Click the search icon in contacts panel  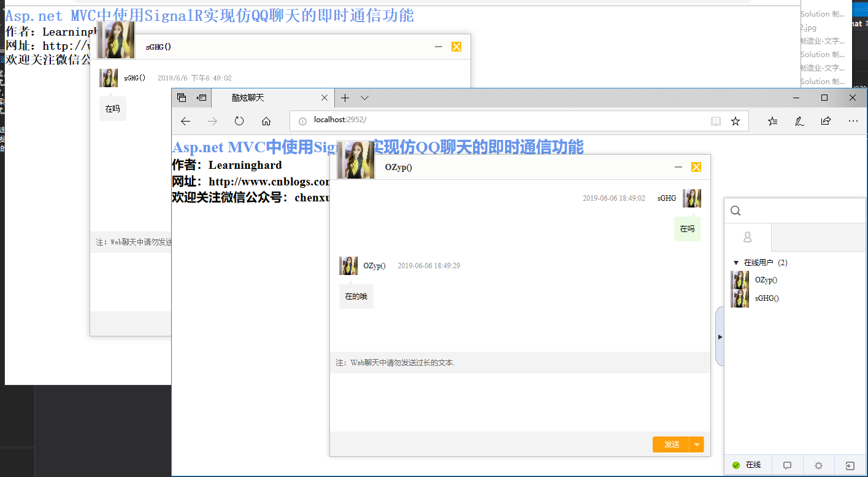[735, 211]
